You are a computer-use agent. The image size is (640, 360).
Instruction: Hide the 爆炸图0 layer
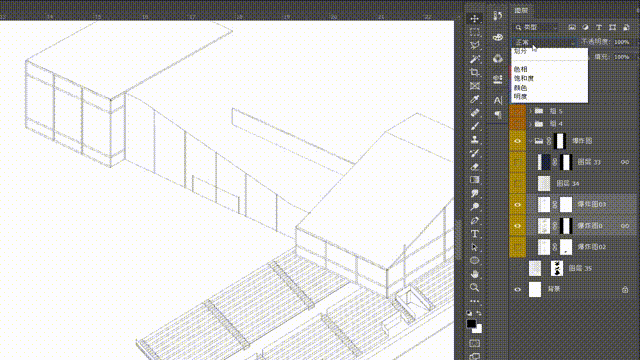point(518,226)
